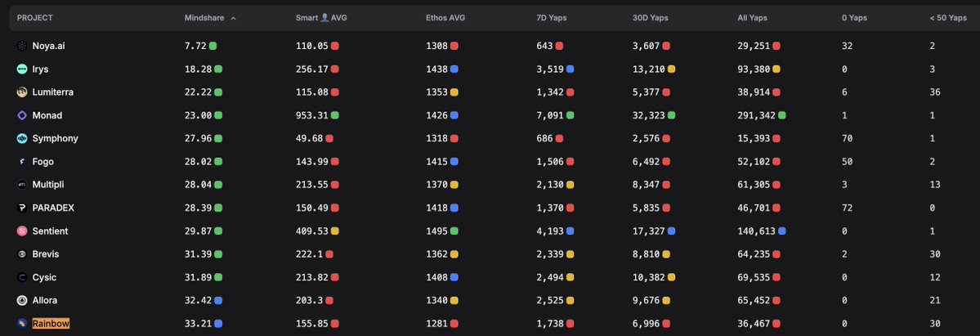Image resolution: width=980 pixels, height=336 pixels.
Task: Click Rainbow Ethos AVG value 1281
Action: click(x=437, y=324)
